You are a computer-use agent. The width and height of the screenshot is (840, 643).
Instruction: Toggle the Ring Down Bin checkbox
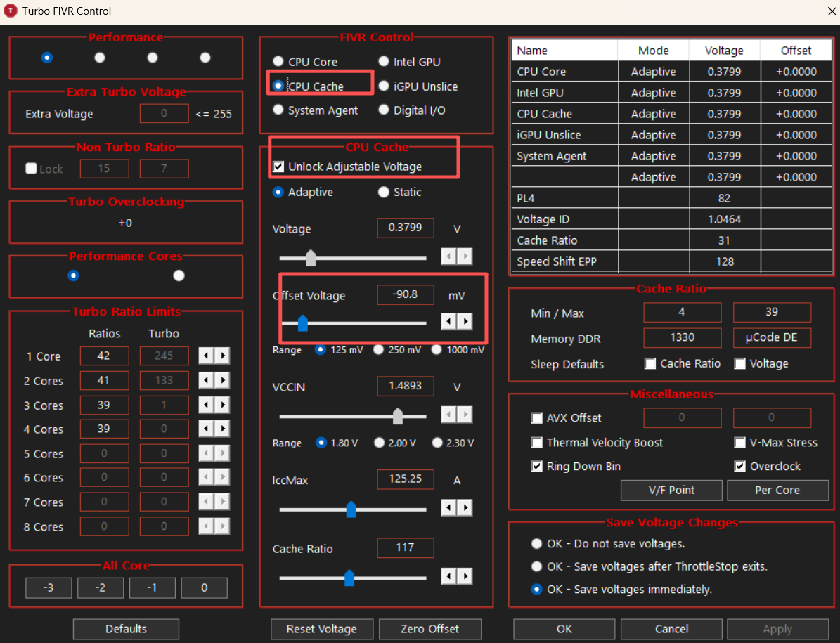tap(537, 467)
